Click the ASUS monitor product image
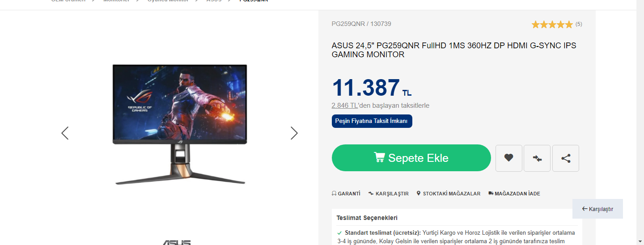The height and width of the screenshot is (245, 644). click(180, 124)
